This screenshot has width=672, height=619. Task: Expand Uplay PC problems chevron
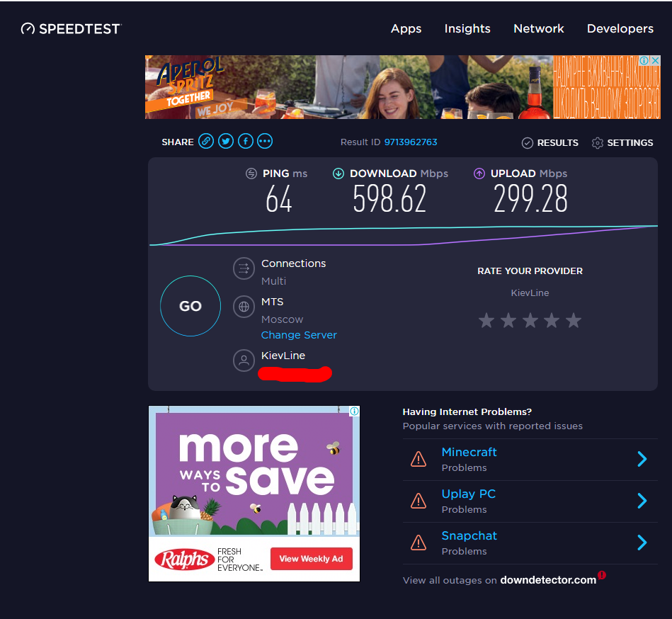click(642, 501)
